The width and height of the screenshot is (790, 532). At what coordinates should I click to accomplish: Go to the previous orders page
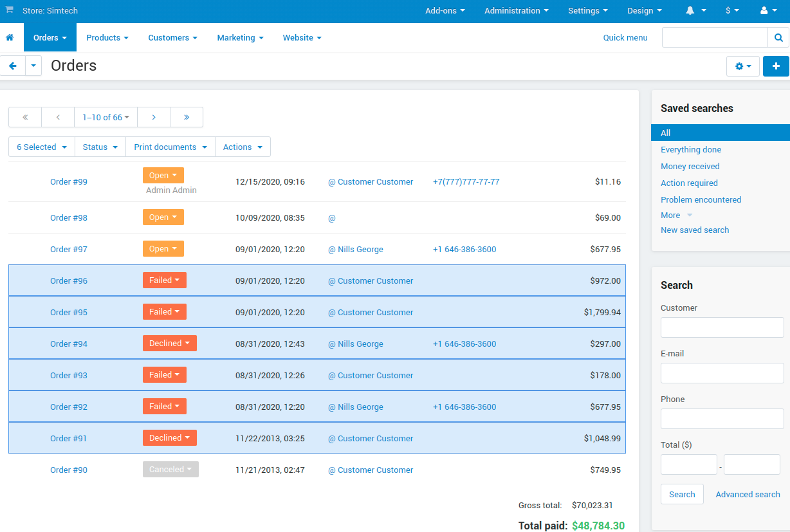coord(58,117)
